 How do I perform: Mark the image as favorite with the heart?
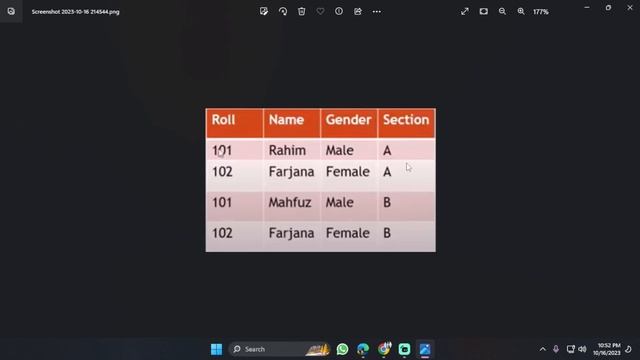tap(320, 11)
